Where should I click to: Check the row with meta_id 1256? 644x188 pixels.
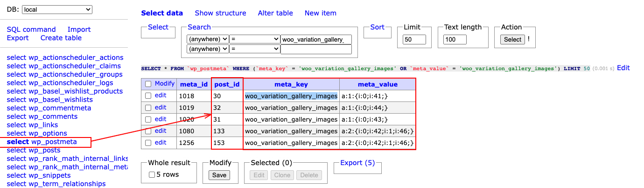coord(148,143)
